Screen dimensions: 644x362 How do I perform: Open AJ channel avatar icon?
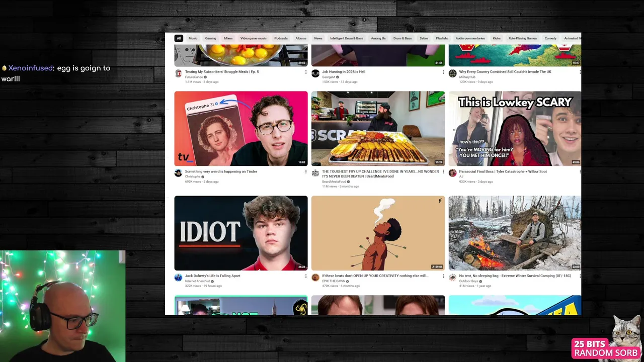click(x=452, y=173)
